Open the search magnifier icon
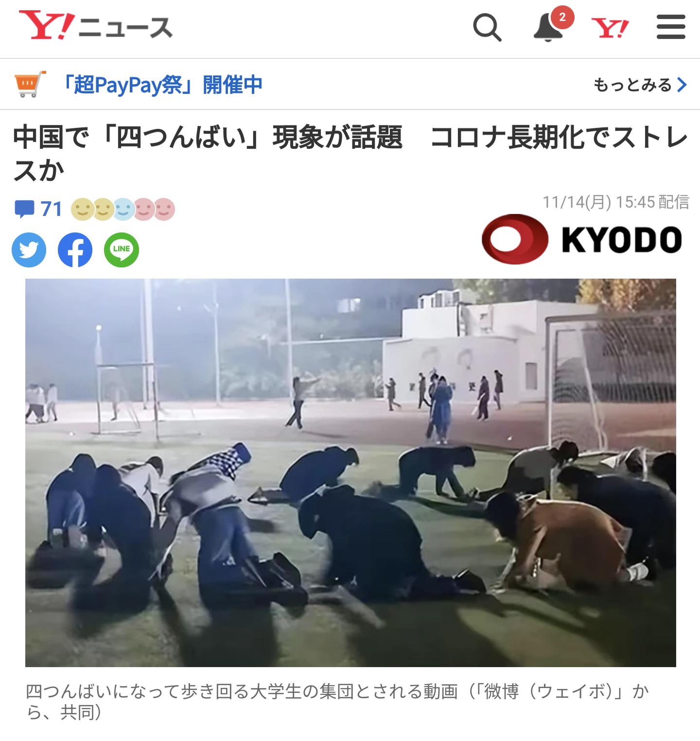Viewport: 700px width, 741px height. pos(487,28)
